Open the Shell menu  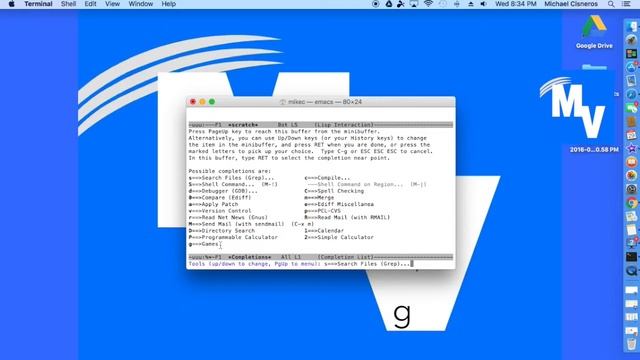point(68,4)
